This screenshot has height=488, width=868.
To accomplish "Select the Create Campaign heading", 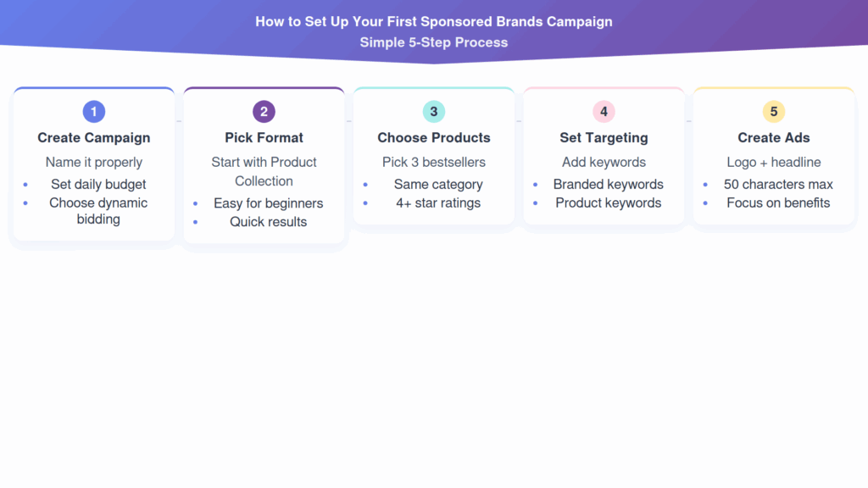I will [94, 137].
